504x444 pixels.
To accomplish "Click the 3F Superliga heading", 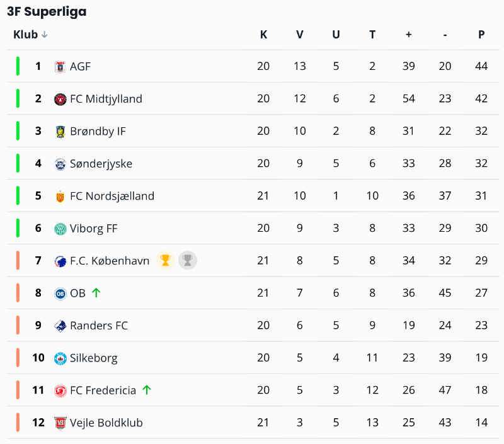I will point(47,11).
